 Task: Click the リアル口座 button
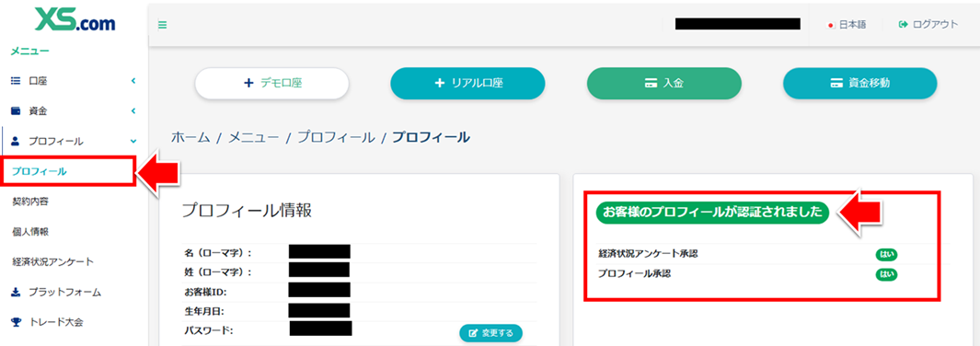(x=468, y=83)
